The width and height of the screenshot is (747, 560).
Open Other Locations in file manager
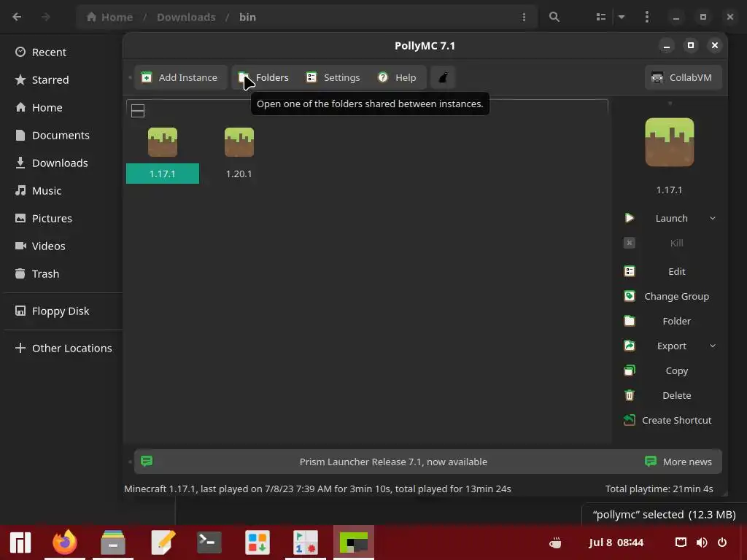point(62,348)
